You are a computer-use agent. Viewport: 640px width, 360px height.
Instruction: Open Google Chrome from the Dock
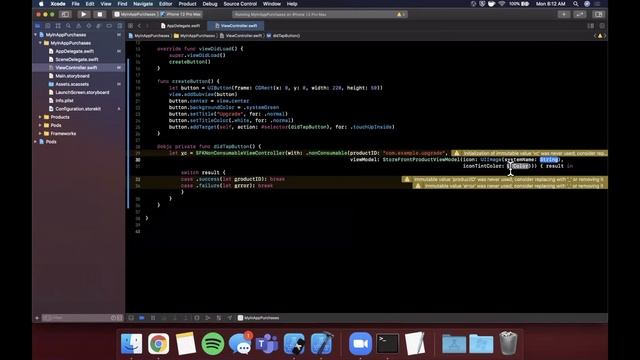158,343
